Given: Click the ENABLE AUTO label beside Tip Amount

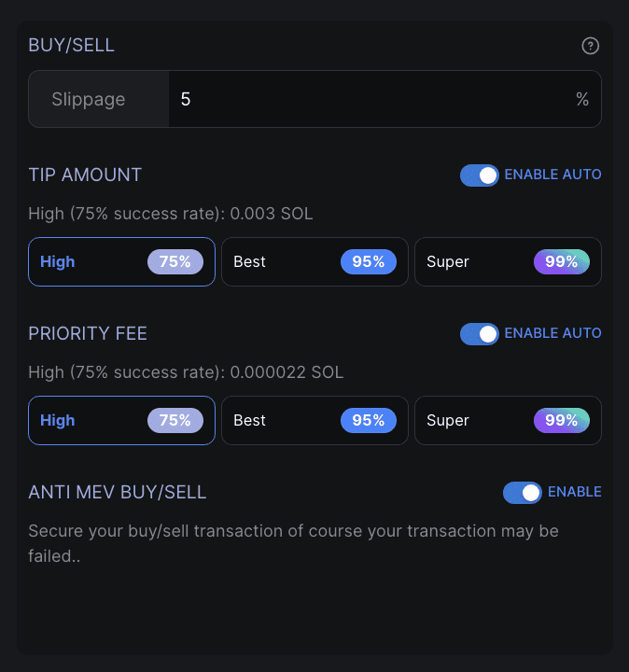Looking at the screenshot, I should click(x=552, y=175).
